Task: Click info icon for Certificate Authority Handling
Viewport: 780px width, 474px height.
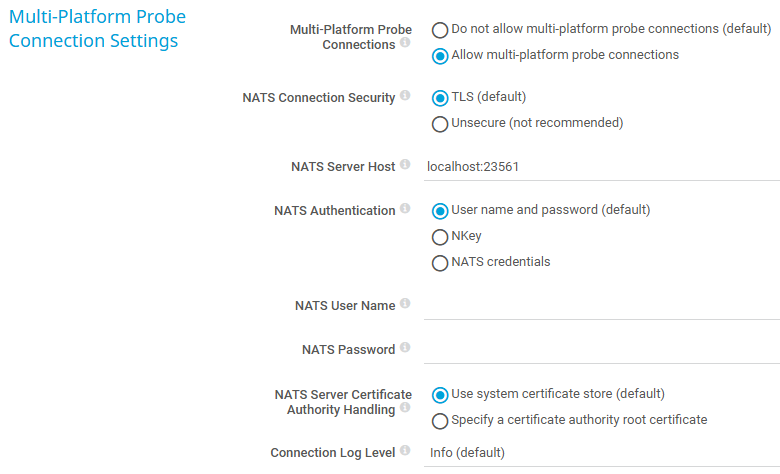Action: [405, 408]
